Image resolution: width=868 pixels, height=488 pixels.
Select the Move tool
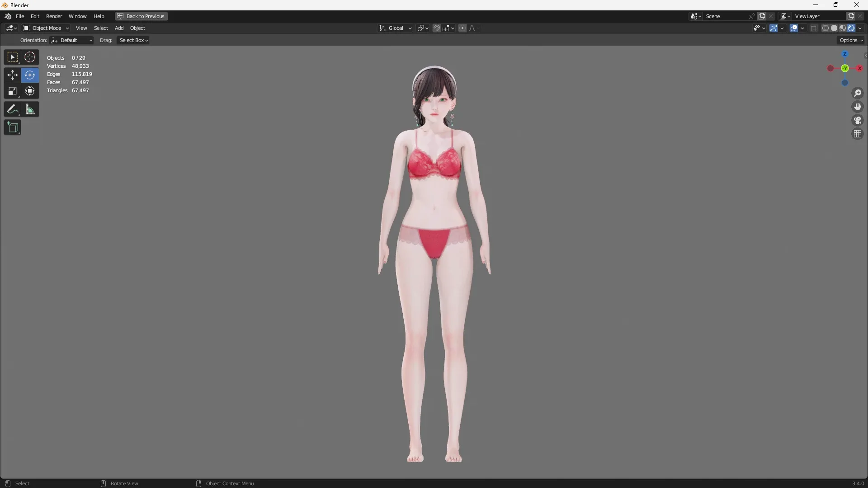click(x=12, y=75)
